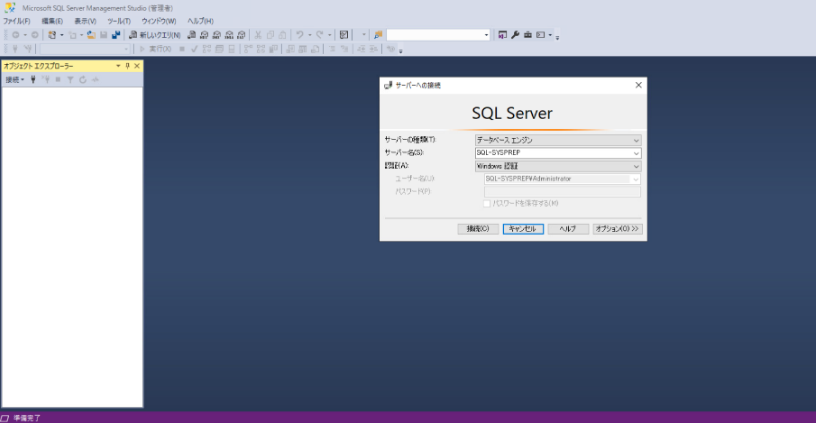The width and height of the screenshot is (816, 423).
Task: Click the ヘルプ button in dialog
Action: click(568, 229)
